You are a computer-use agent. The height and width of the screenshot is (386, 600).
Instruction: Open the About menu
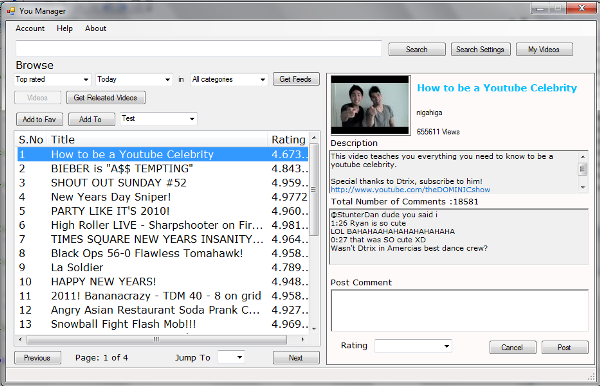95,28
